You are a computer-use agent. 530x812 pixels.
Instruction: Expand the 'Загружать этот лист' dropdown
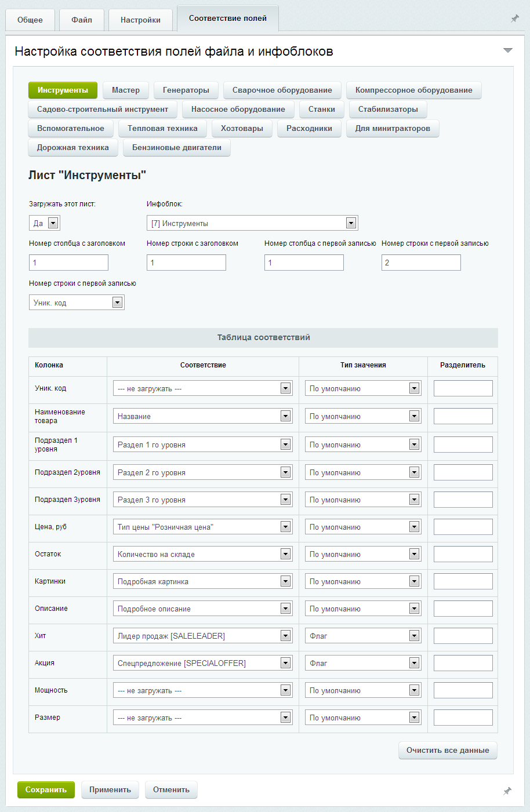click(x=45, y=223)
